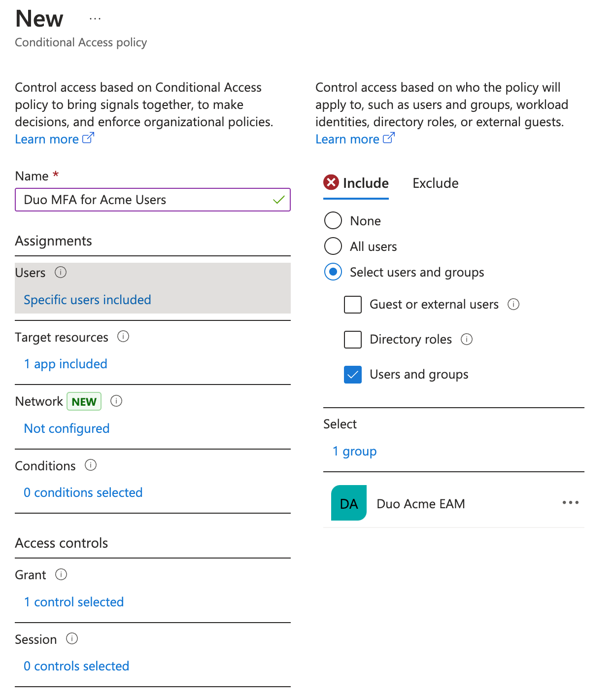The height and width of the screenshot is (700, 615).
Task: Switch to the Include tab
Action: [x=365, y=183]
